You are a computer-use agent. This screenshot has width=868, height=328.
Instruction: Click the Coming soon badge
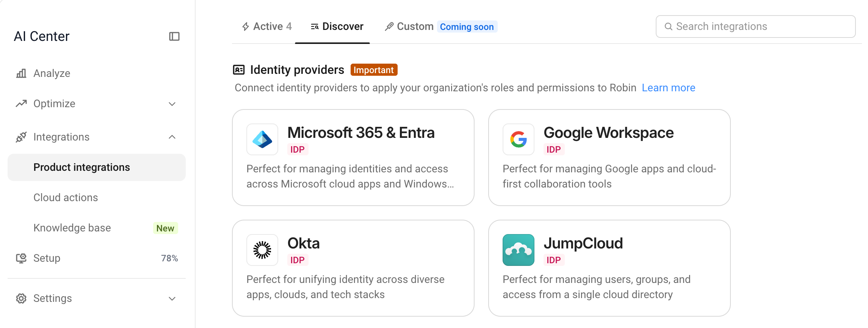467,27
